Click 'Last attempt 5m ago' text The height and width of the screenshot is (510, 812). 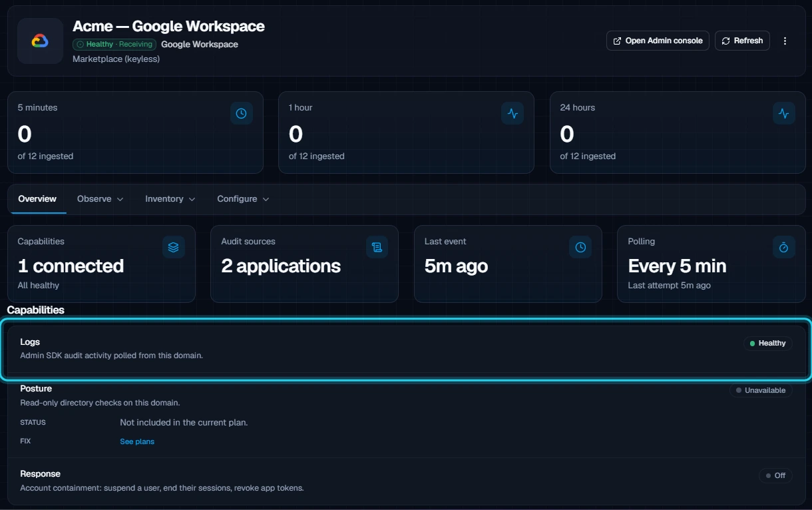[x=670, y=286]
